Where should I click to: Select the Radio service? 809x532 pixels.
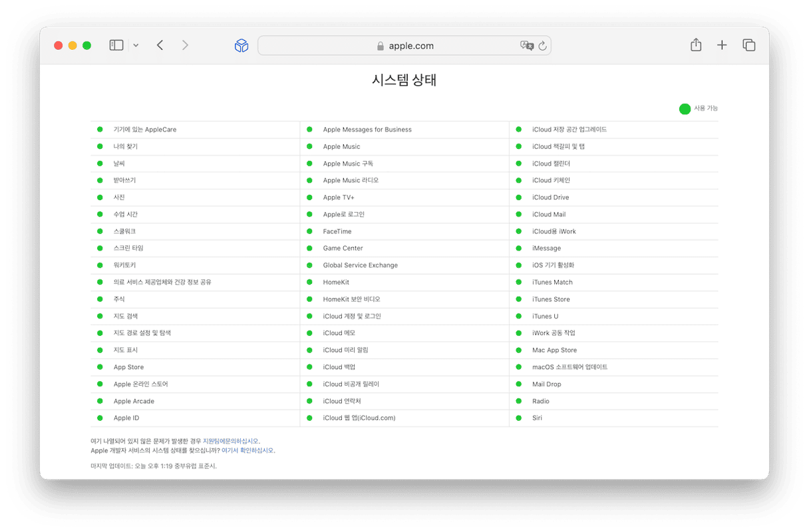(614, 401)
